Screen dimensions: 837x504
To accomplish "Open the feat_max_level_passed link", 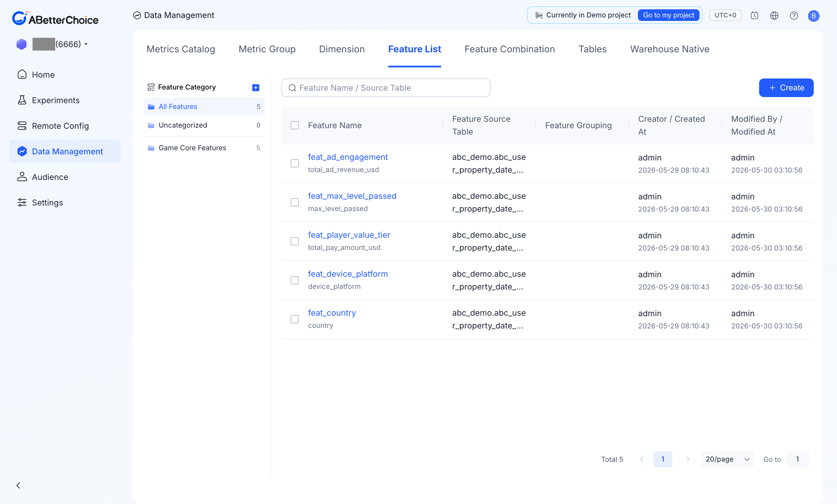I will [352, 196].
